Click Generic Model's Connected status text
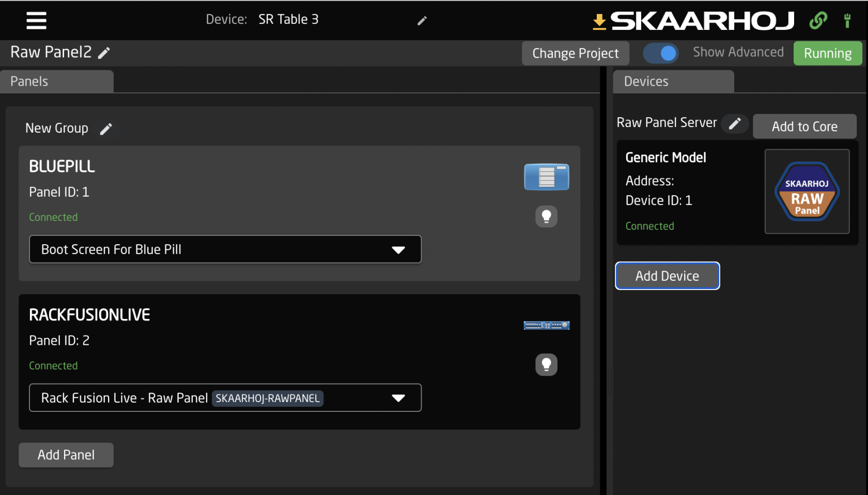868x495 pixels. 649,226
